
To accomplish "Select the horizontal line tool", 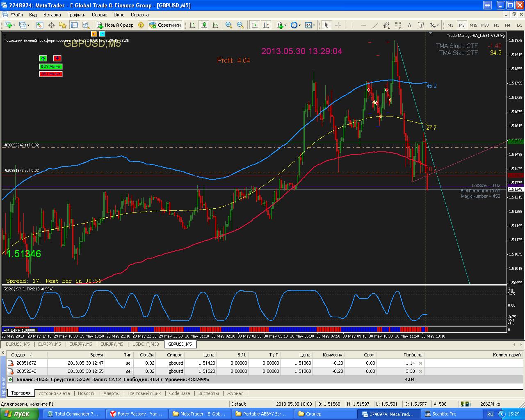I will [363, 25].
